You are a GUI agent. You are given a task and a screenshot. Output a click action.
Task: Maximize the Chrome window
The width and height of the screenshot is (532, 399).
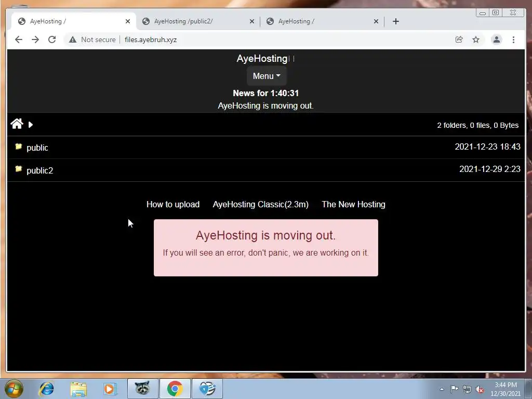coord(496,13)
